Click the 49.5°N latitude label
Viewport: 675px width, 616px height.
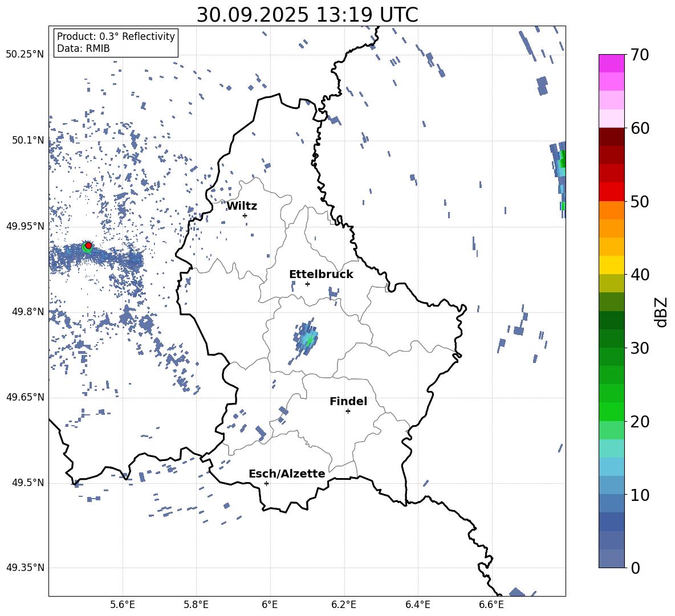(x=27, y=483)
